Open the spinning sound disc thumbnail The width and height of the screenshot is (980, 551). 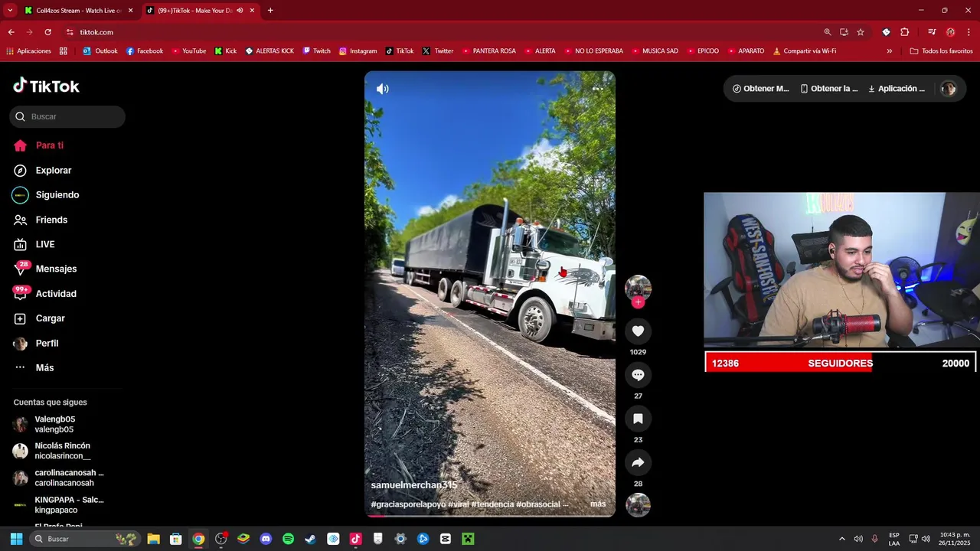[x=638, y=505]
